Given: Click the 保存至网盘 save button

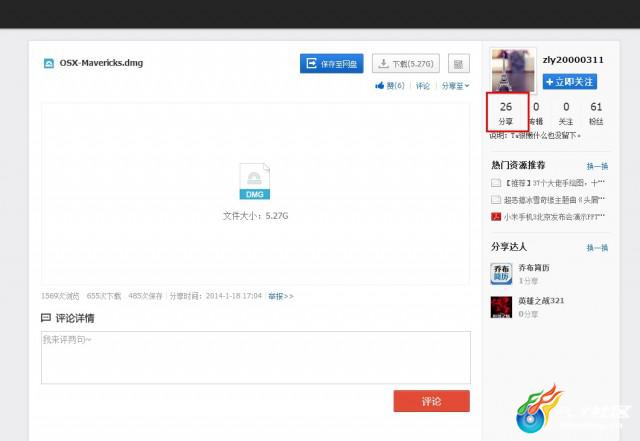Looking at the screenshot, I should (x=331, y=64).
